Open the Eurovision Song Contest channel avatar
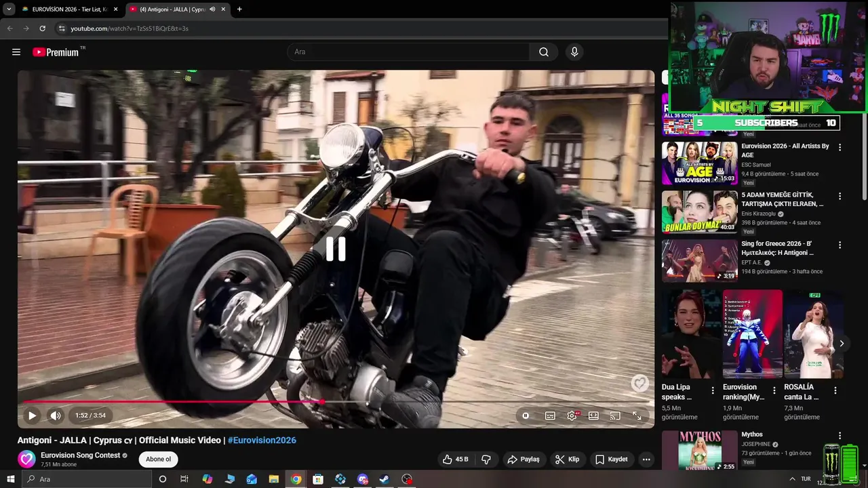The height and width of the screenshot is (488, 868). coord(26,460)
